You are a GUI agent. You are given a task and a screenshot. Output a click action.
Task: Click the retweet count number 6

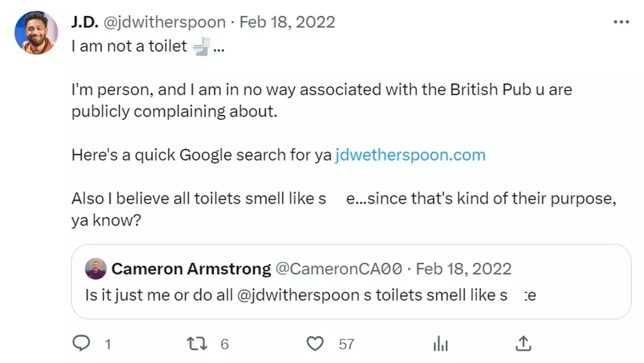point(225,344)
